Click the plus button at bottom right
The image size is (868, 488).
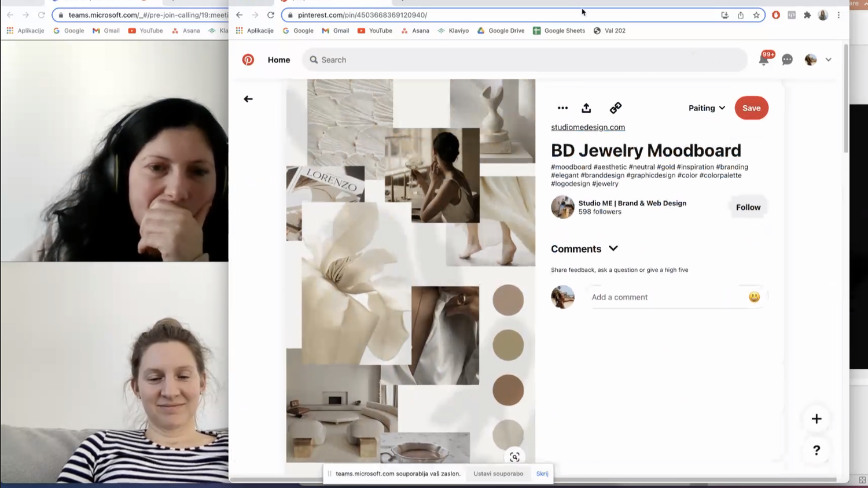816,419
